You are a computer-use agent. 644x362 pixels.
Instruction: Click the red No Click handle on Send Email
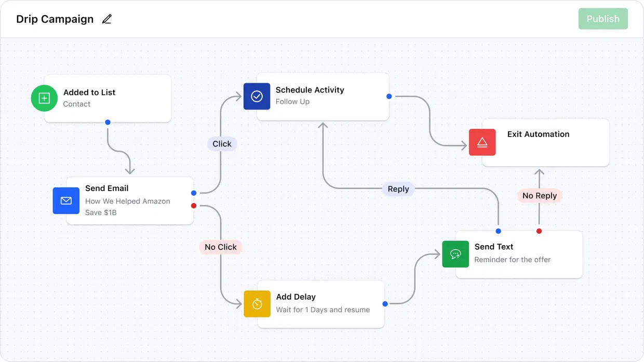pos(194,205)
